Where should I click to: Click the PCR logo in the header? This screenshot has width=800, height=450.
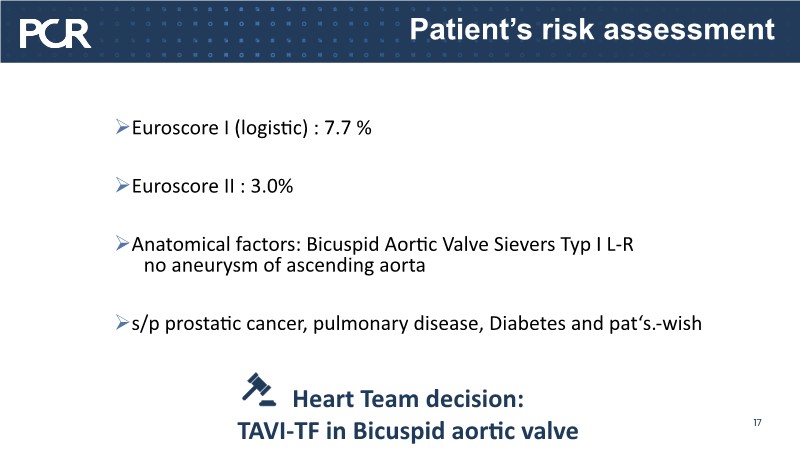click(56, 34)
